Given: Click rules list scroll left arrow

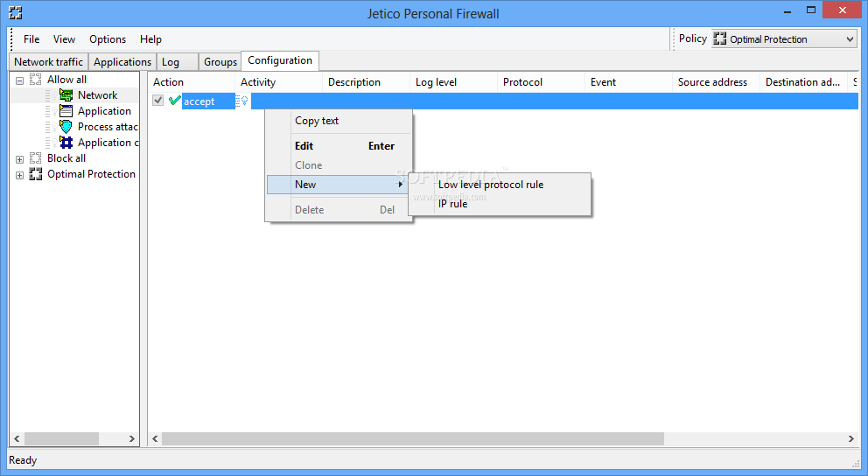Looking at the screenshot, I should (x=155, y=439).
